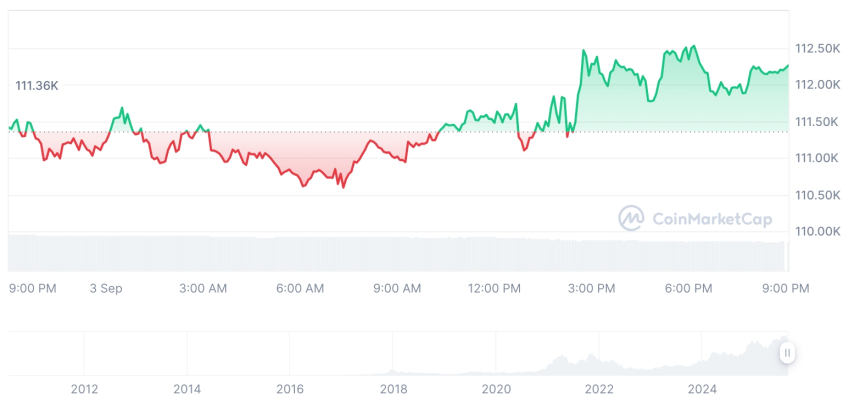Click the CoinMarketCap logo icon
Screen dimensions: 860x401
click(x=631, y=218)
